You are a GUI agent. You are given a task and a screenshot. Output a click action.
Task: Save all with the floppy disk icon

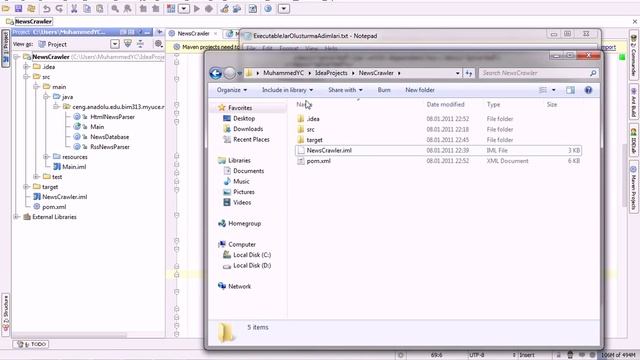point(18,9)
